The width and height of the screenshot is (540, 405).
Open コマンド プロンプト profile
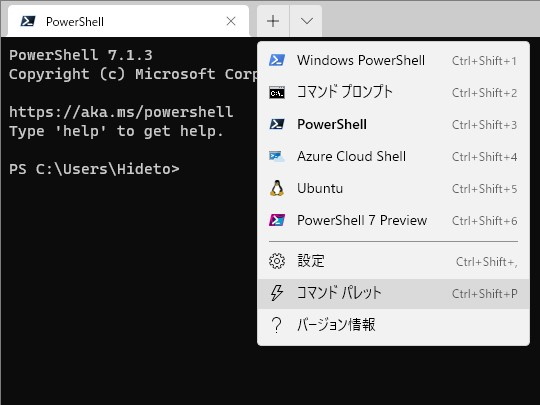click(x=393, y=92)
